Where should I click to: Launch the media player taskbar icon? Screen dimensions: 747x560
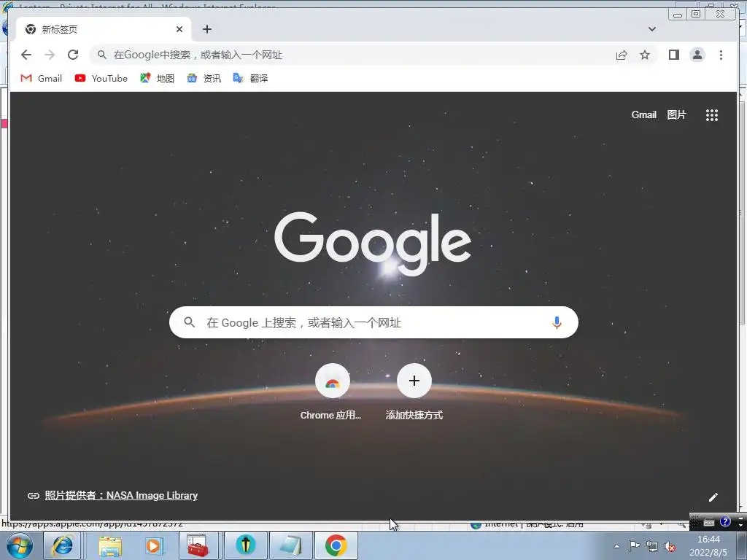point(153,545)
